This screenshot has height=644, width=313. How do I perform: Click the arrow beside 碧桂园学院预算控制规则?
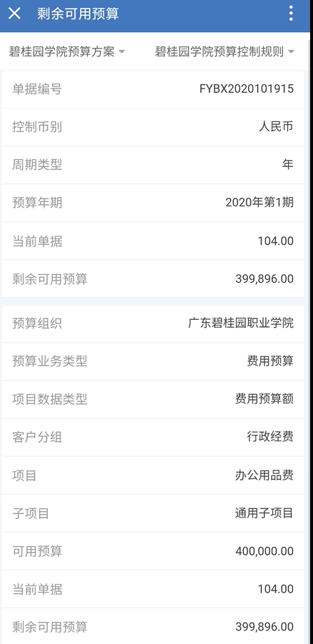(291, 52)
